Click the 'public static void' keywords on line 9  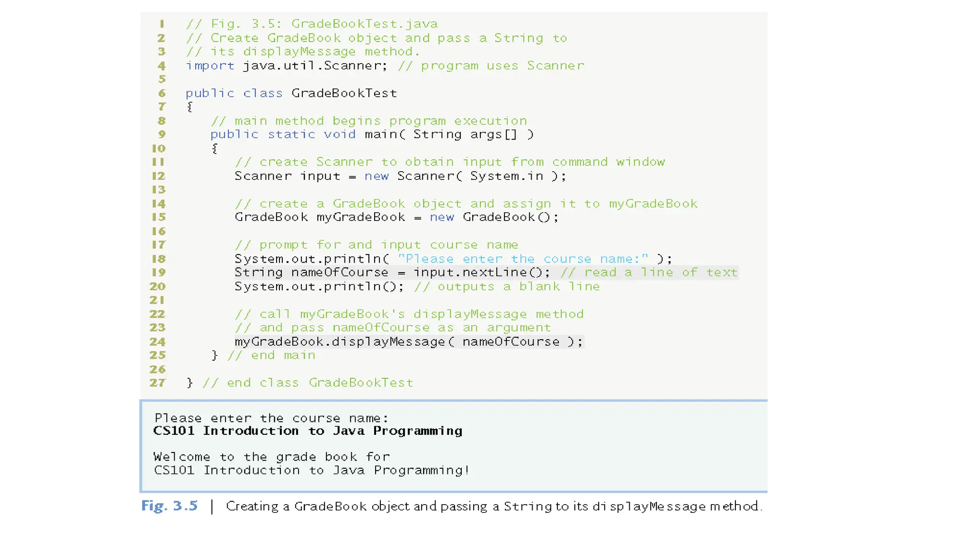click(283, 134)
